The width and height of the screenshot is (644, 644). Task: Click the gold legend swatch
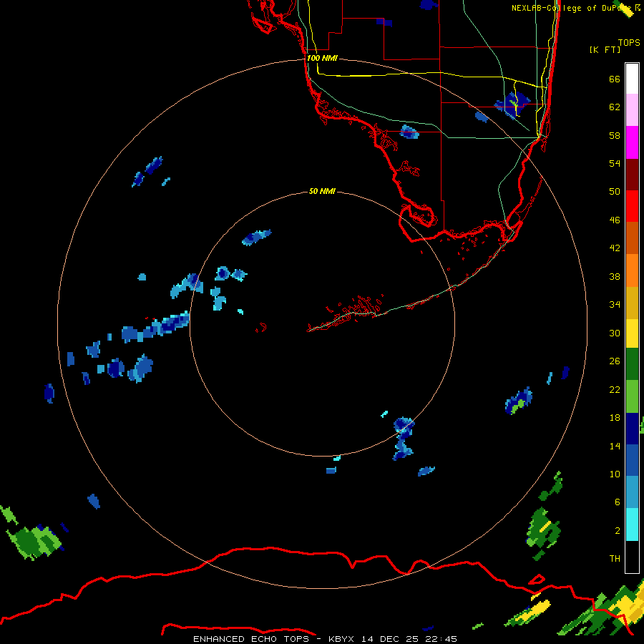pos(632,303)
